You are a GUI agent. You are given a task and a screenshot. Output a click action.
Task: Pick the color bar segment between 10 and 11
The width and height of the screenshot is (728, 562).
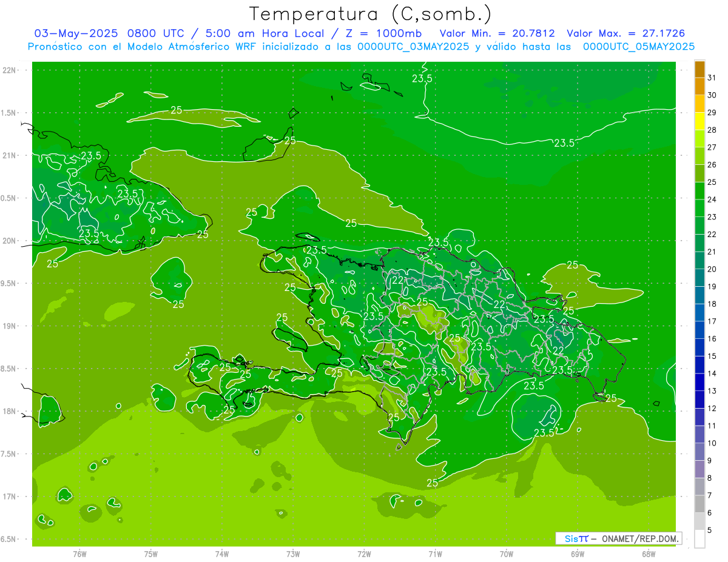click(699, 435)
